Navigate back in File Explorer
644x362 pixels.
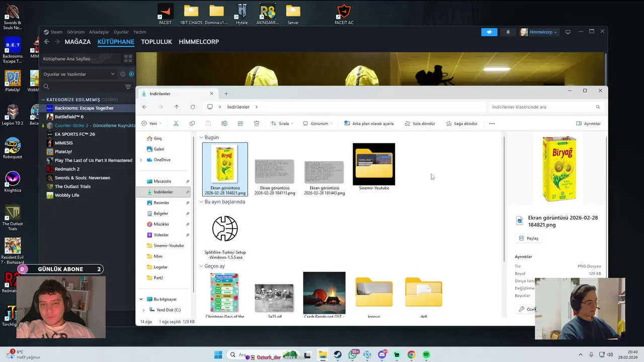pos(144,107)
